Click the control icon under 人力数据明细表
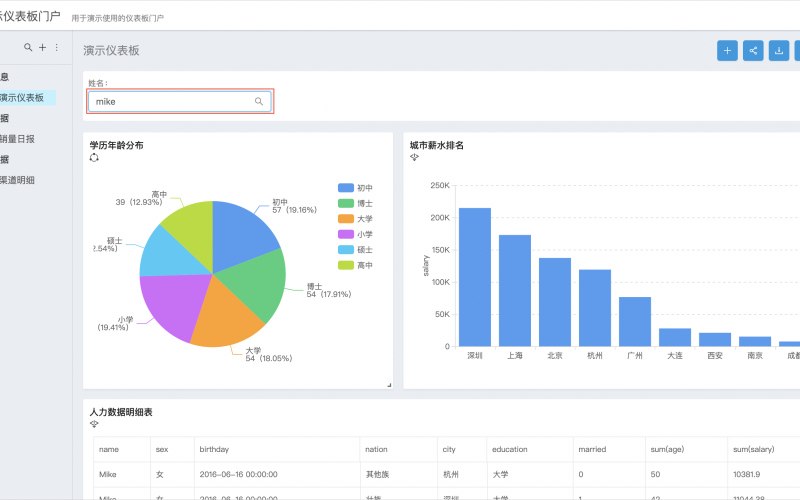800x500 pixels. point(94,424)
